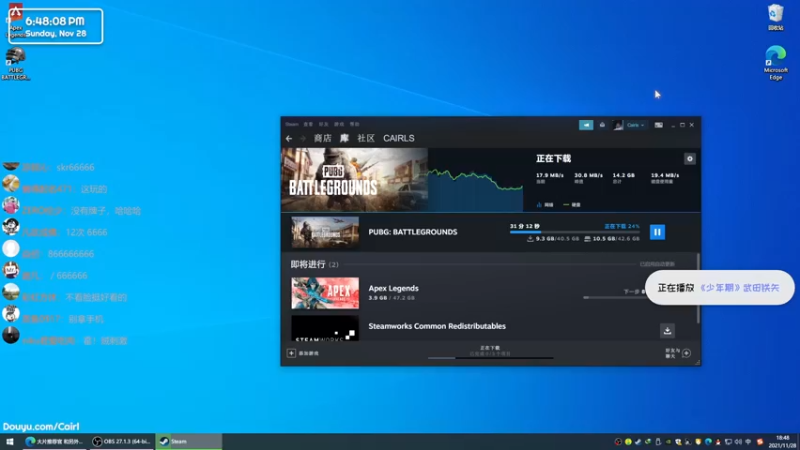
Task: Pause the PUBG: BATTLEGROUNDS download
Action: (657, 232)
